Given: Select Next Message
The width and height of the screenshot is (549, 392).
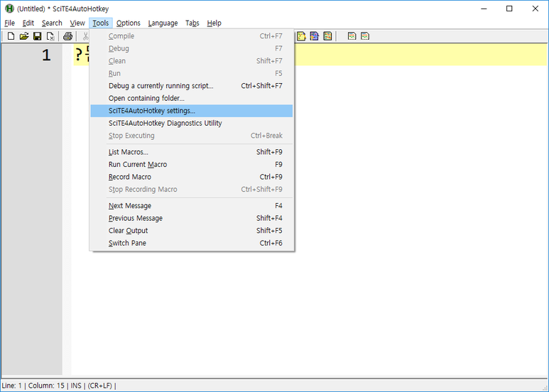Looking at the screenshot, I should (192, 206).
